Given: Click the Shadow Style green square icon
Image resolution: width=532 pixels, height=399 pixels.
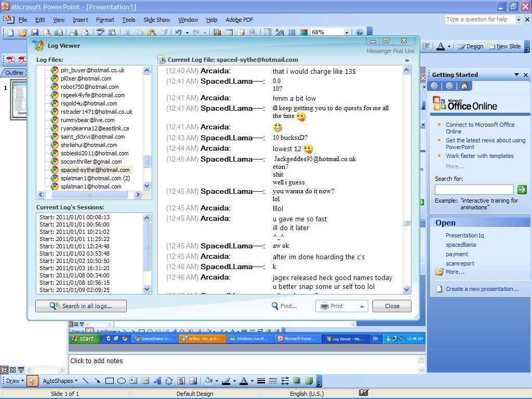Looking at the screenshot, I should coord(297,380).
